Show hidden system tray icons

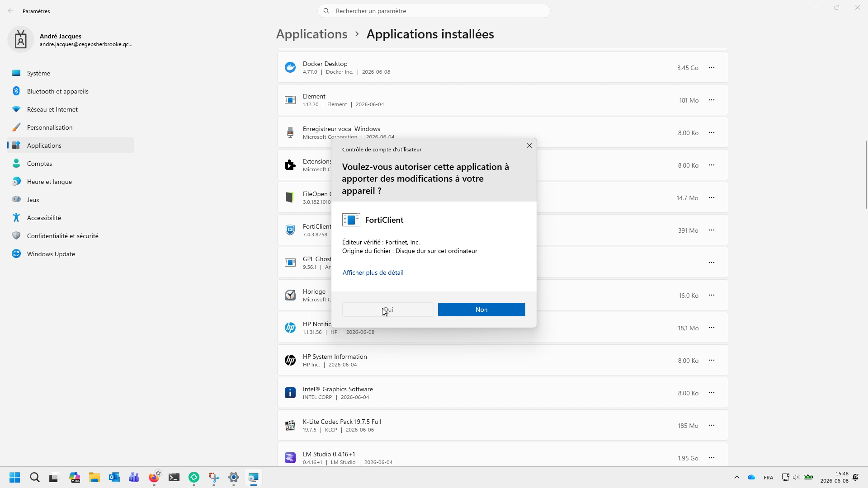tap(736, 478)
